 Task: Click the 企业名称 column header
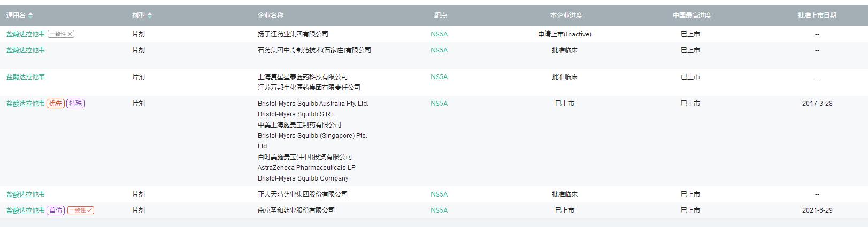coord(271,15)
